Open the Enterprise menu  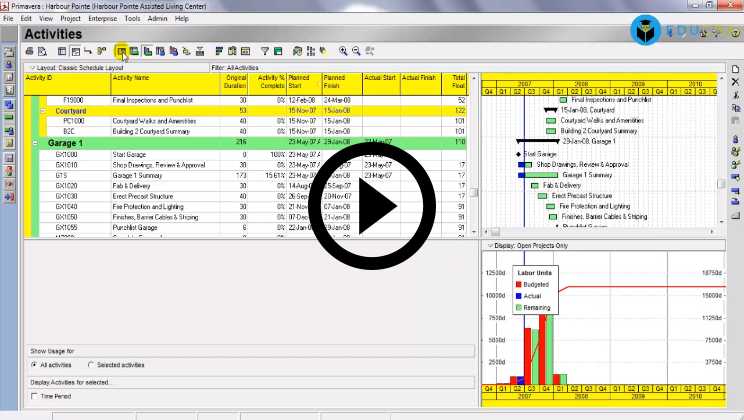tap(102, 18)
